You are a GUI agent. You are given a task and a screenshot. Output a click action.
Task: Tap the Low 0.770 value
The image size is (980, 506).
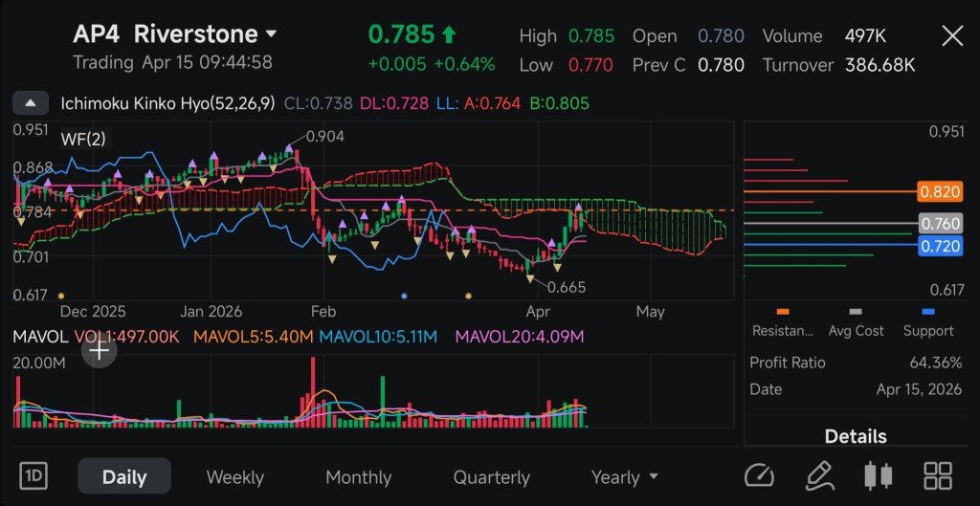tap(590, 65)
